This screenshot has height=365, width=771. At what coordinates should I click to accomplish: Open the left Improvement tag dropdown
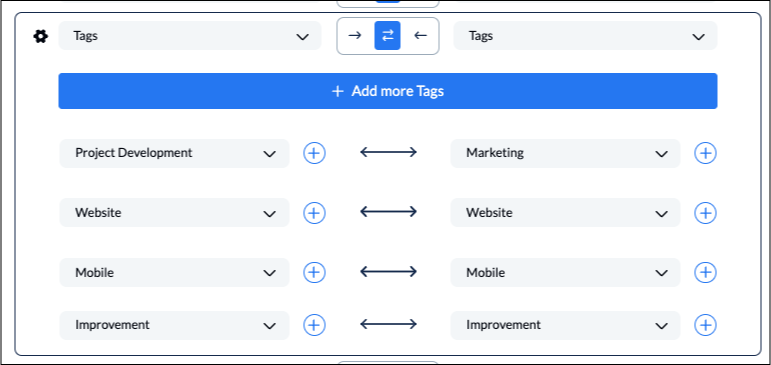[175, 325]
